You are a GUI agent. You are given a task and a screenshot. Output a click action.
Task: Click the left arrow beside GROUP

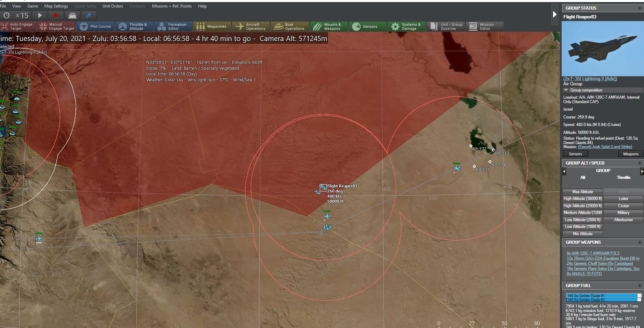(x=564, y=171)
